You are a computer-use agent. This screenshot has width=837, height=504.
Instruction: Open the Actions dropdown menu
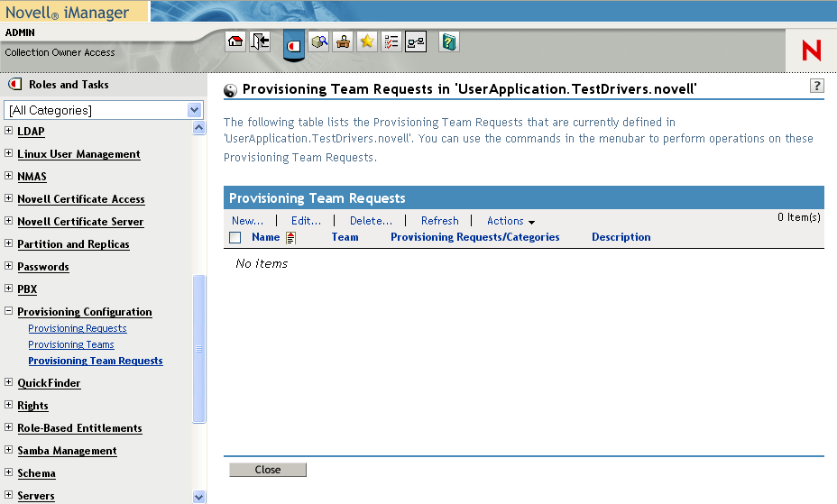tap(510, 221)
